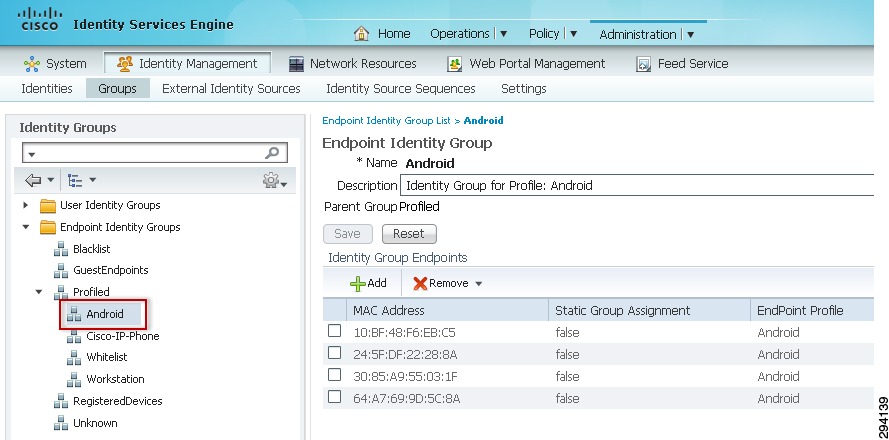Screen dimensions: 889x440
Task: Open the dropdown next to back arrow
Action: (50, 180)
